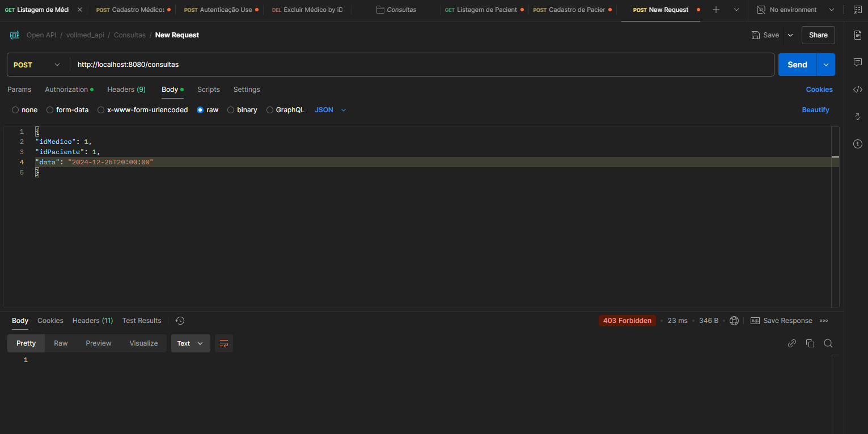The height and width of the screenshot is (434, 868).
Task: Open the request info icon in sidebar
Action: pyautogui.click(x=858, y=144)
